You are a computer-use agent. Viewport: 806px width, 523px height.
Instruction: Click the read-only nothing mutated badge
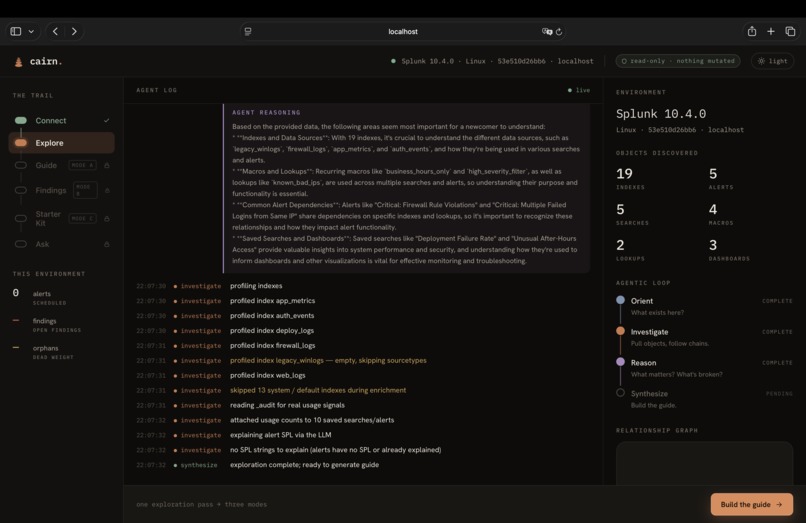(677, 61)
